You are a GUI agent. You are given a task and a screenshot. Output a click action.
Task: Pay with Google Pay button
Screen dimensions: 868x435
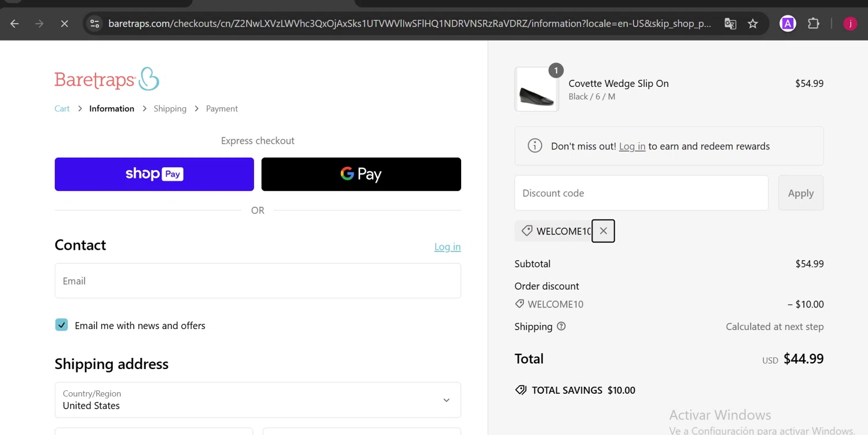click(x=361, y=174)
